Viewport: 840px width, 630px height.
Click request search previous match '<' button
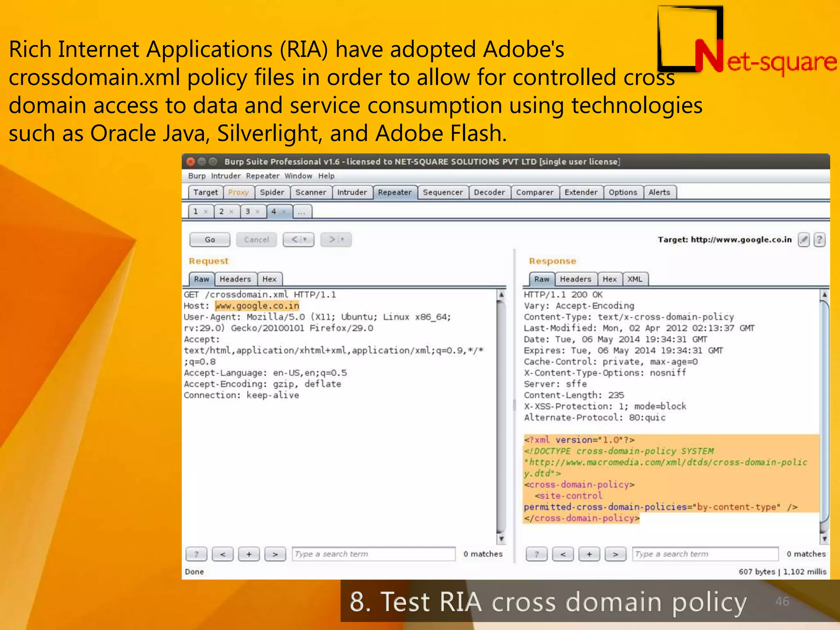click(x=223, y=554)
